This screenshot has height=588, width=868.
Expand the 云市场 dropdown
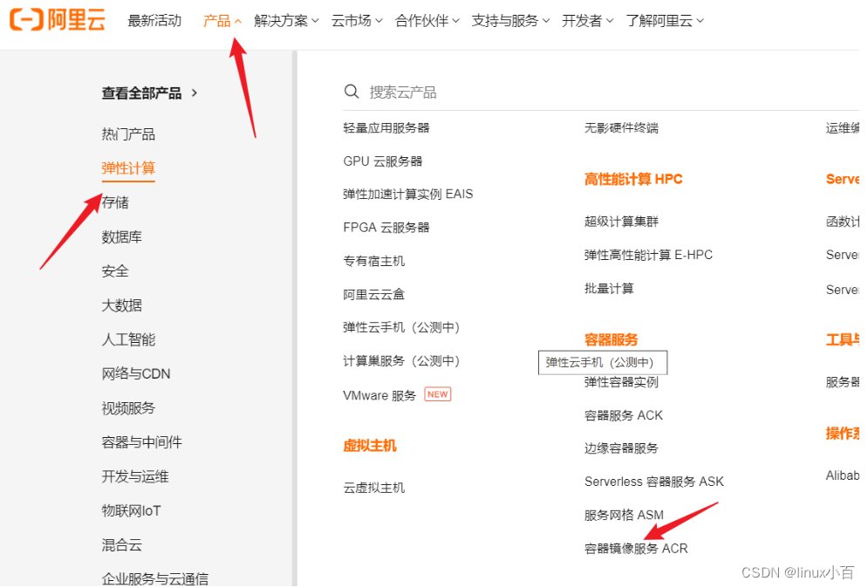pyautogui.click(x=357, y=20)
